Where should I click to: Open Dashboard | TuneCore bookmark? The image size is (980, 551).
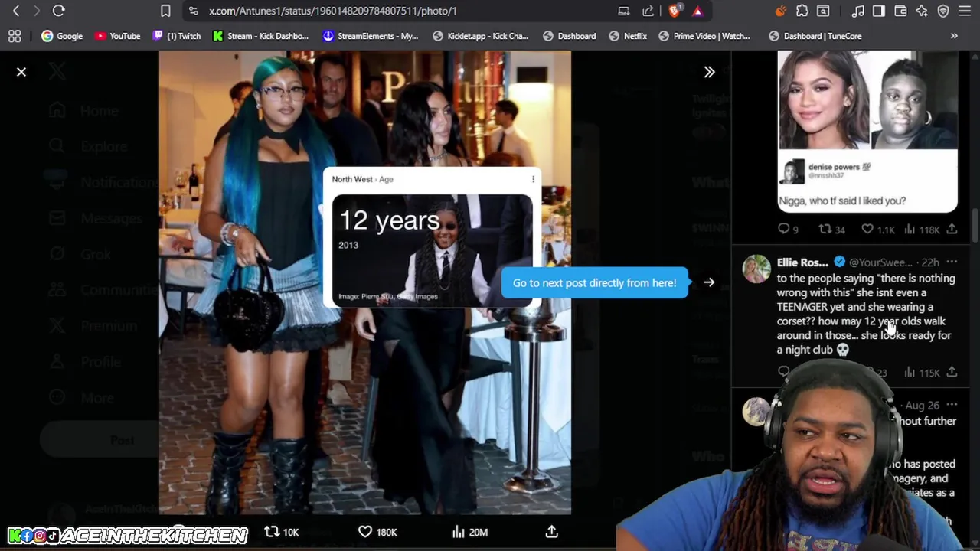[815, 36]
